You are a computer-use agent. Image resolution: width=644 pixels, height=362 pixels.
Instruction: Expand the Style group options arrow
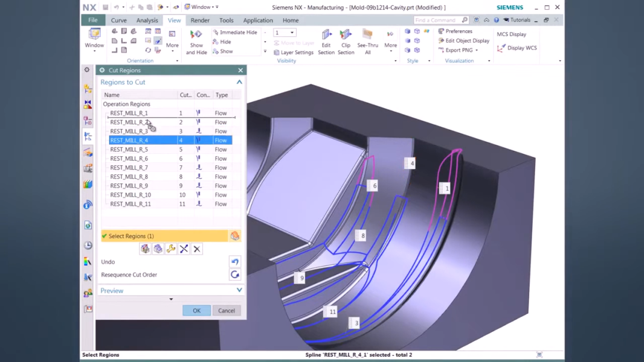tap(429, 61)
